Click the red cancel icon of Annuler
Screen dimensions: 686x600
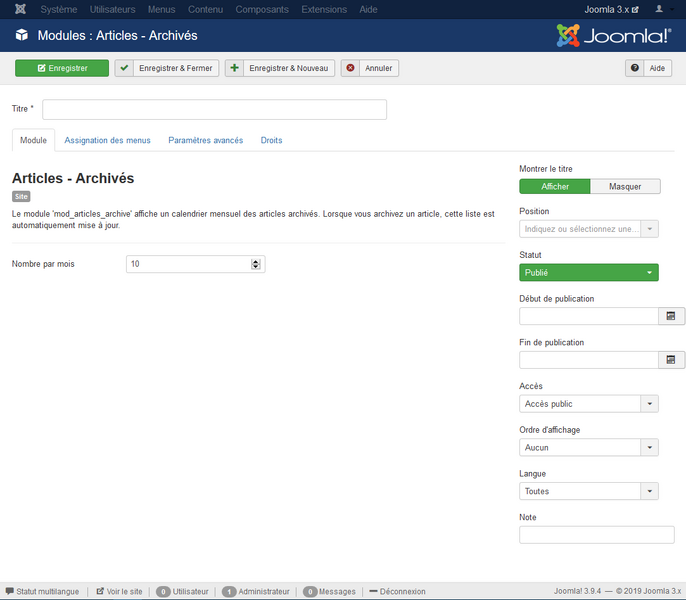(x=350, y=68)
